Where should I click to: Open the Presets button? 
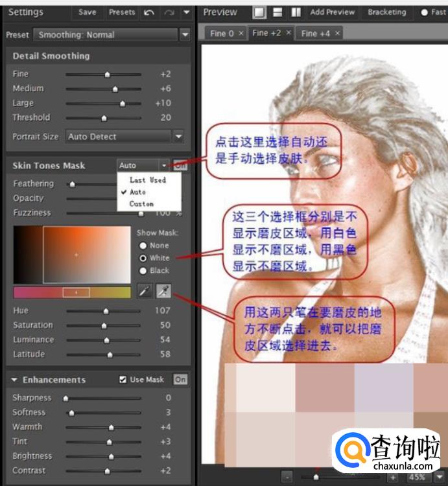122,12
